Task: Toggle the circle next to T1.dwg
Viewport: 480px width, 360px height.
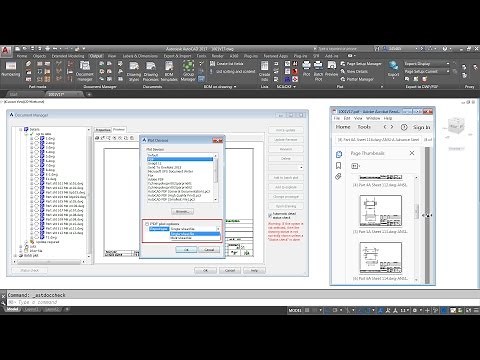Action: [x=37, y=238]
